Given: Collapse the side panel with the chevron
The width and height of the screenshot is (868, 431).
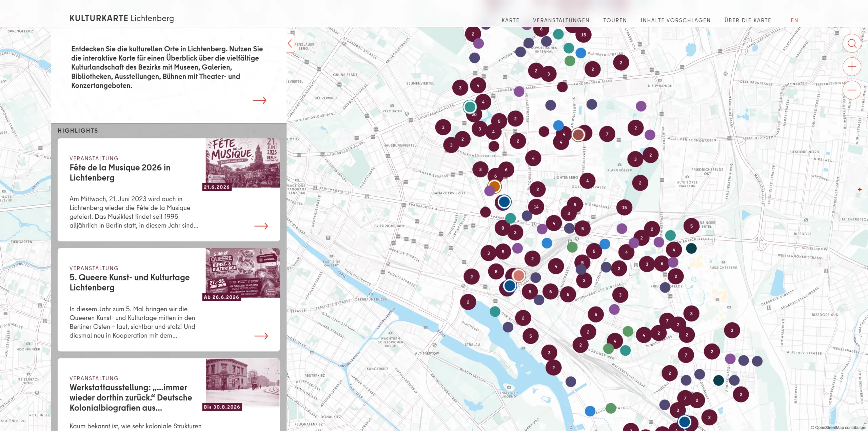Looking at the screenshot, I should [x=290, y=43].
